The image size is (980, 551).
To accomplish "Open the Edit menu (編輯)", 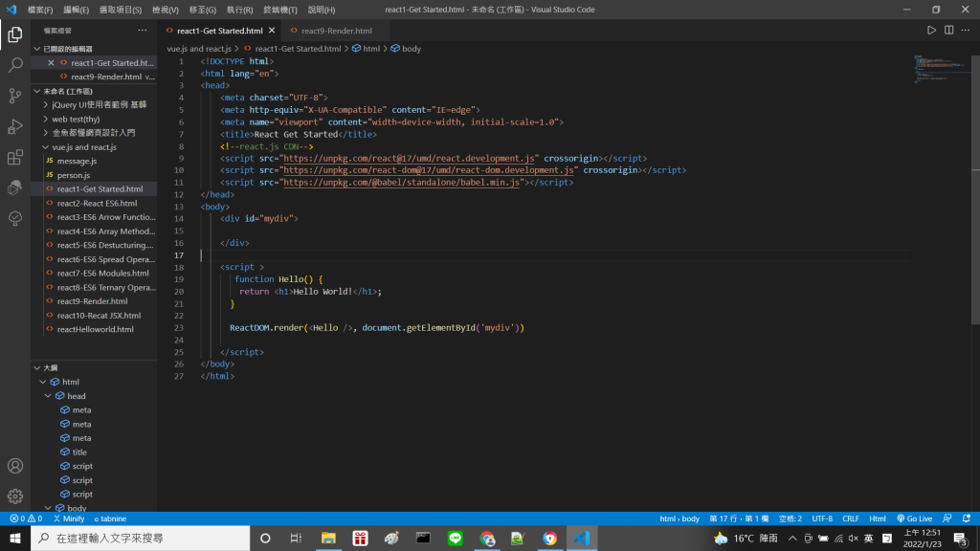I will pyautogui.click(x=76, y=10).
